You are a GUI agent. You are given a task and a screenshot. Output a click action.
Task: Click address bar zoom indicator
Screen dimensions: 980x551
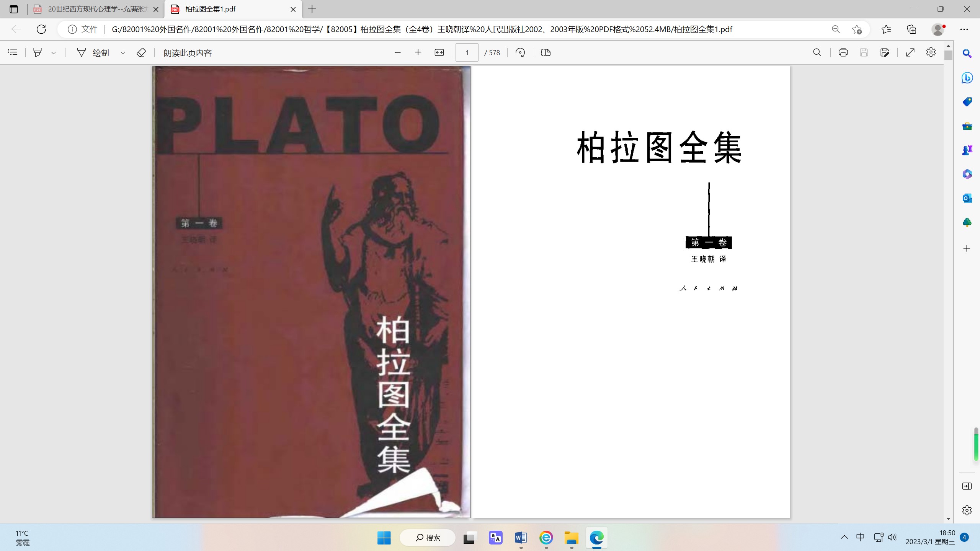click(836, 29)
